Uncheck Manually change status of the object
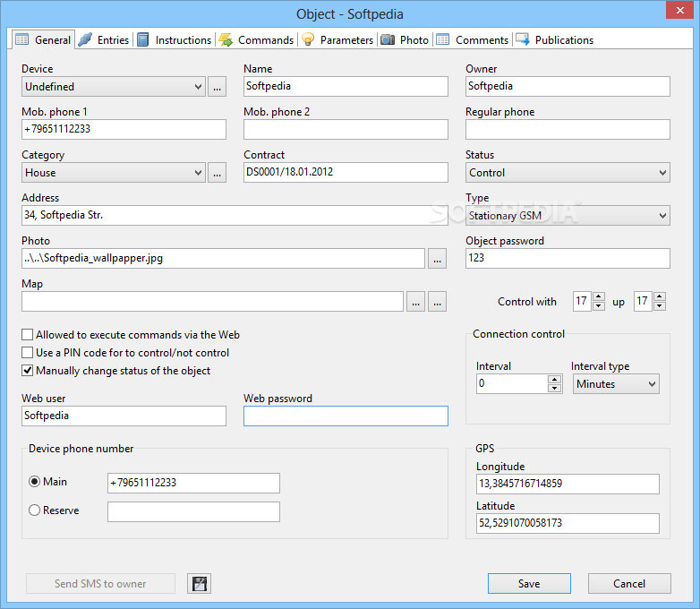Screen dimensions: 700x609 [27, 371]
